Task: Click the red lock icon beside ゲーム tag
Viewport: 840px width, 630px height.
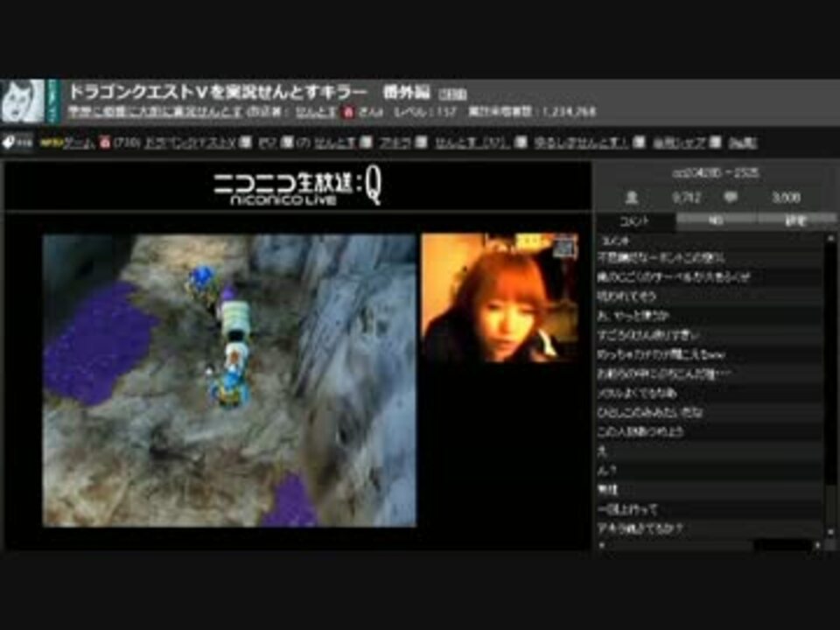Action: coord(105,143)
